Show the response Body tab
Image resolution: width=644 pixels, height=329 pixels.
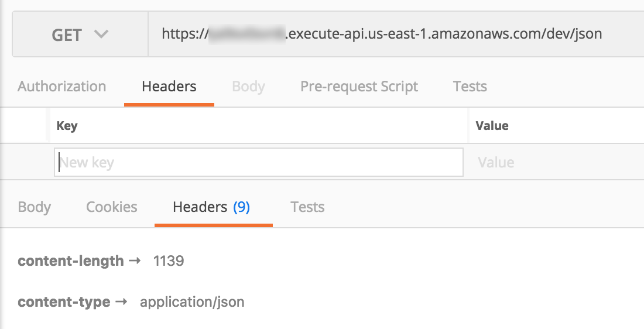35,207
